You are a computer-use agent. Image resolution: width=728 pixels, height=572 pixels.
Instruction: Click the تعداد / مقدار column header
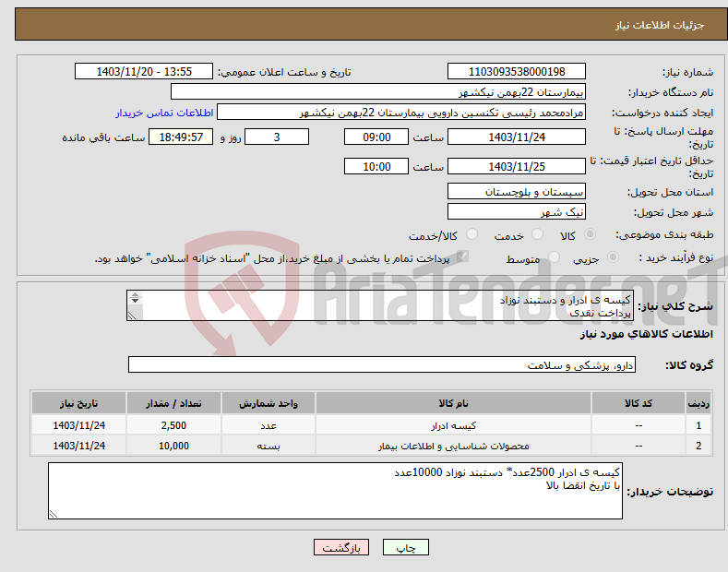(x=173, y=403)
